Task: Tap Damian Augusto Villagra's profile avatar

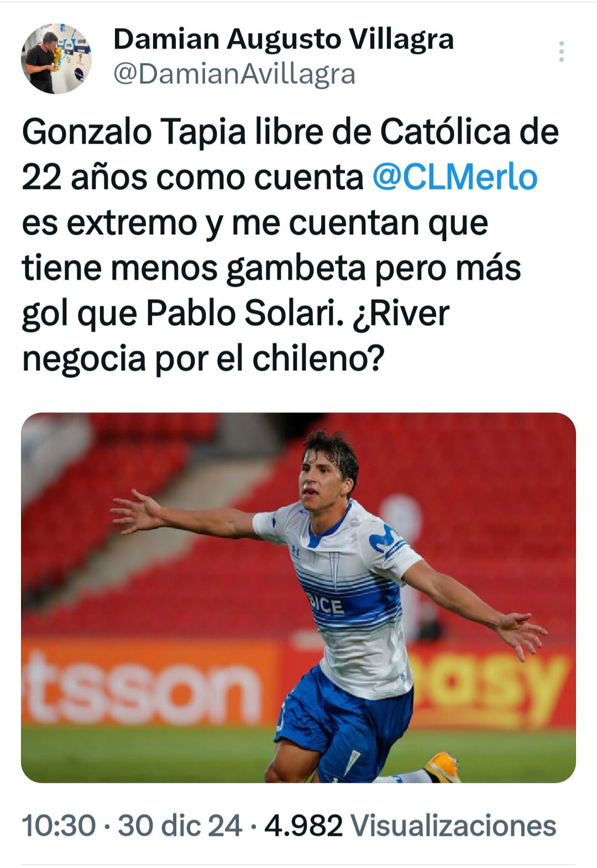Action: pyautogui.click(x=56, y=59)
